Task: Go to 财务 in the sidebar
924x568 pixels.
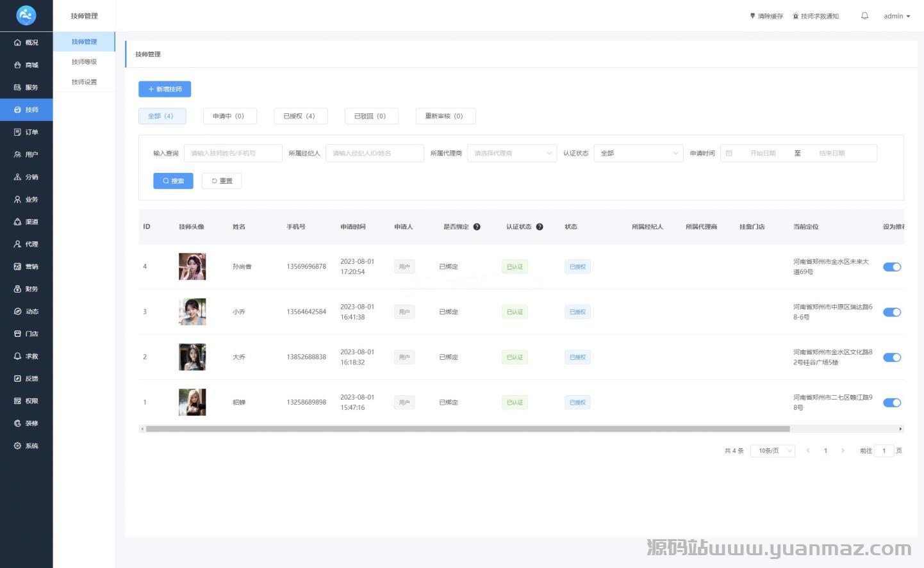Action: coord(26,289)
